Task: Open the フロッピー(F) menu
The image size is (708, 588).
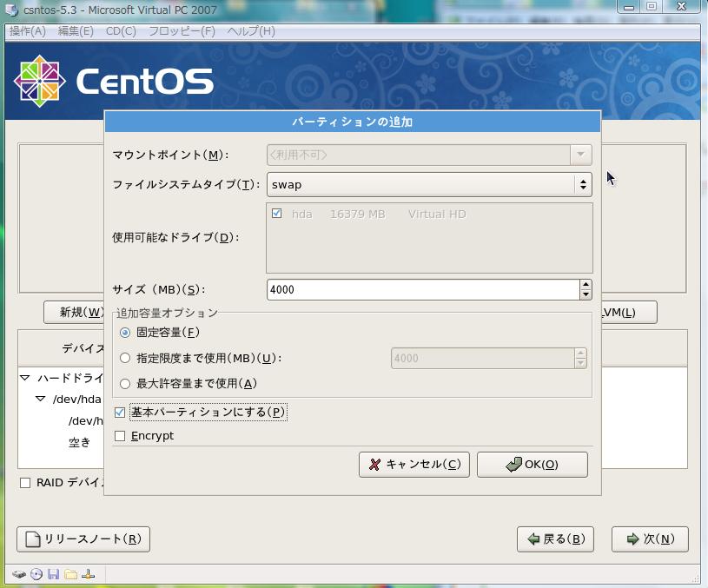Action: 182,31
